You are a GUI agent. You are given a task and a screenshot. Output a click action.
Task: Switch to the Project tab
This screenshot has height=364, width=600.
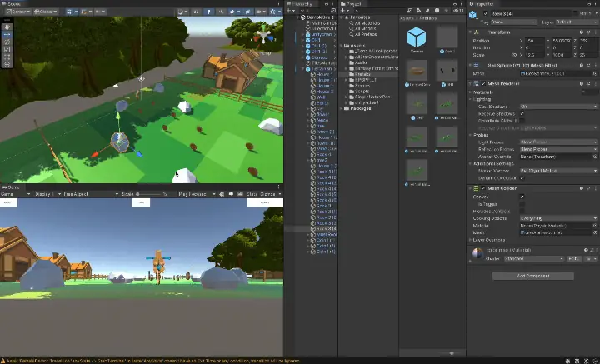pos(351,4)
